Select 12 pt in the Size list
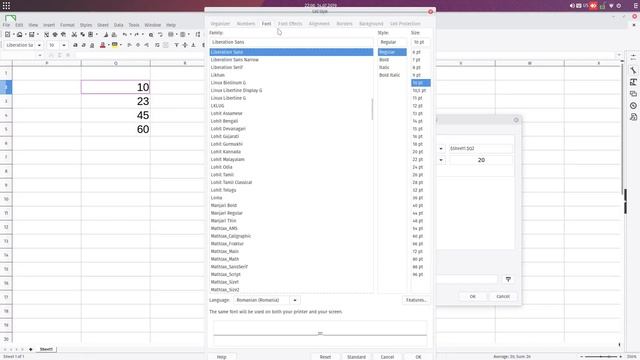640x360 pixels. click(418, 106)
